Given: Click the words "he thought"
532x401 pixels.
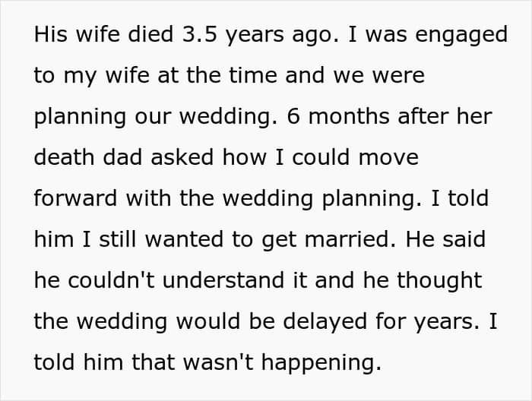Looking at the screenshot, I should [423, 281].
